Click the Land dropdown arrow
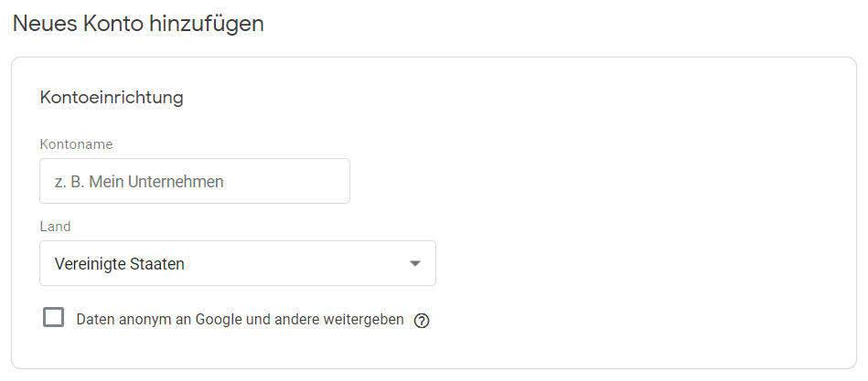The width and height of the screenshot is (868, 381). 414,264
